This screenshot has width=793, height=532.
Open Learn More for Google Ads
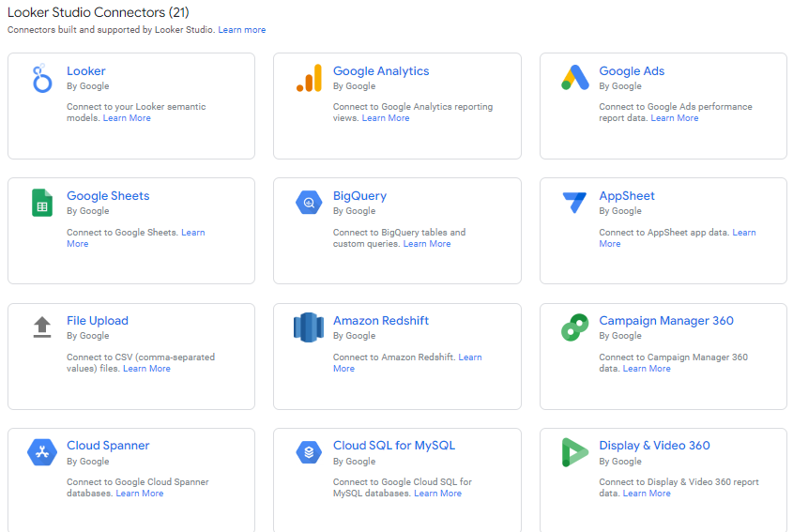[x=675, y=118]
